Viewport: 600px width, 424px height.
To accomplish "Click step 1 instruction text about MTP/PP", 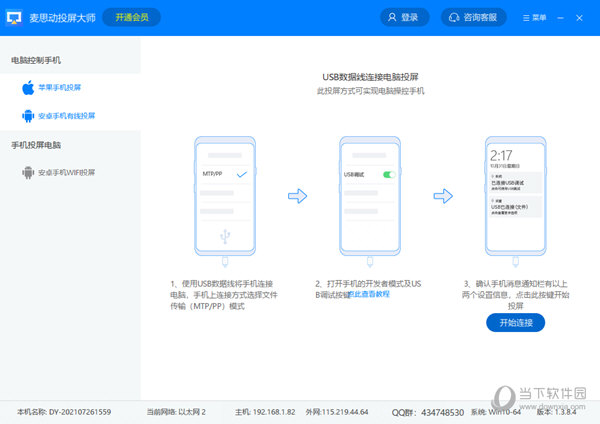I will 224,295.
